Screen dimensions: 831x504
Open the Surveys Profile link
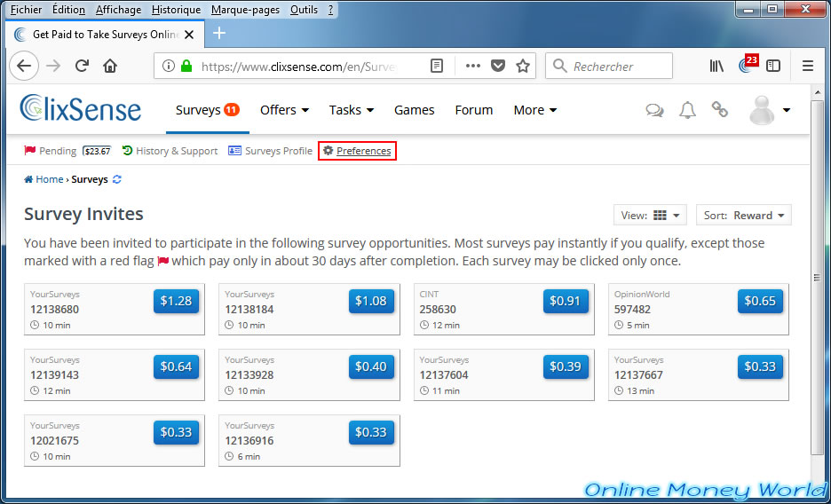(x=270, y=151)
